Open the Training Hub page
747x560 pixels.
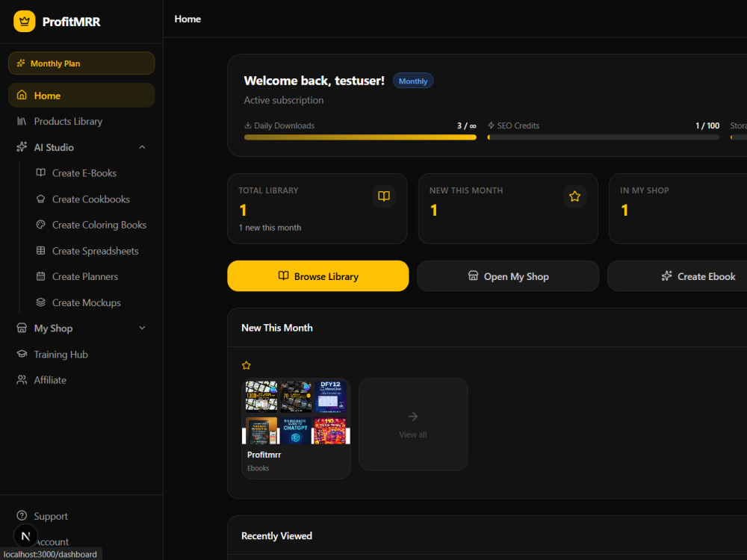coord(81,354)
